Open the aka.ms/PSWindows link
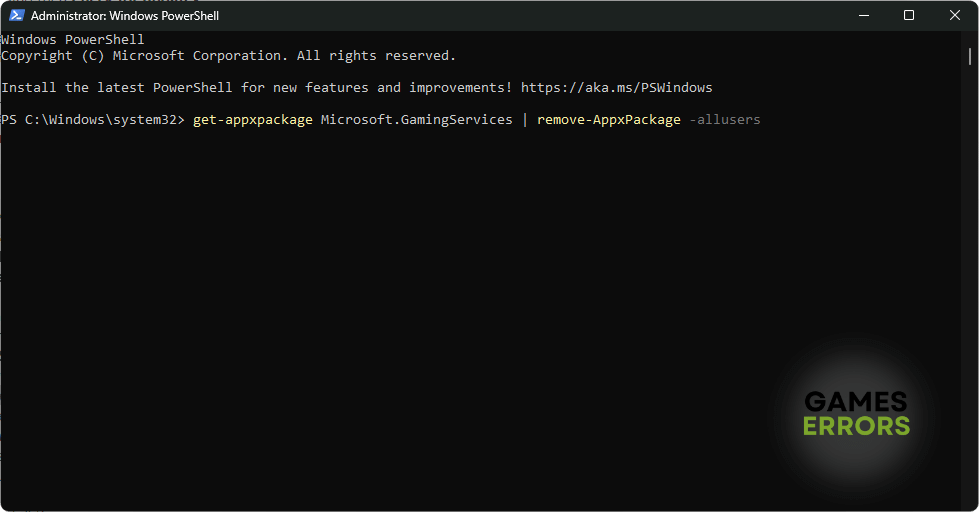This screenshot has height=512, width=979. point(616,88)
